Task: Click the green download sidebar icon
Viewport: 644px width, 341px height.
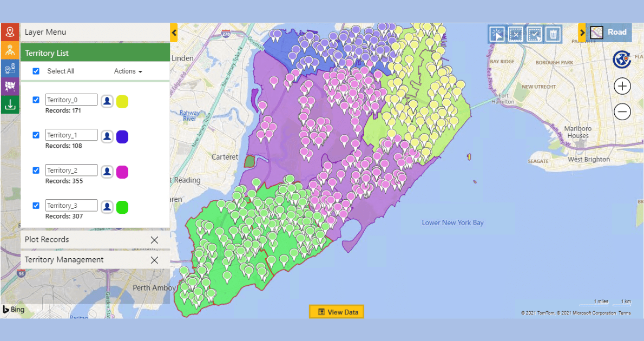Action: (x=10, y=105)
